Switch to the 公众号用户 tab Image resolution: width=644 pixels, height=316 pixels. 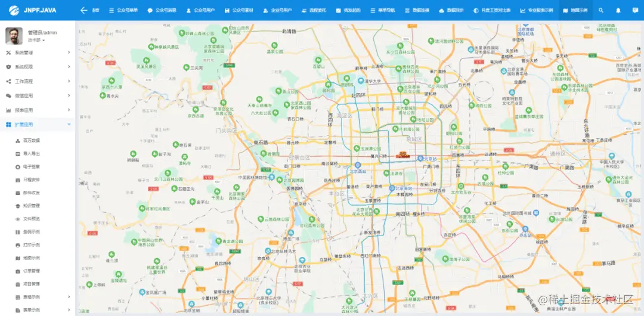pyautogui.click(x=200, y=10)
